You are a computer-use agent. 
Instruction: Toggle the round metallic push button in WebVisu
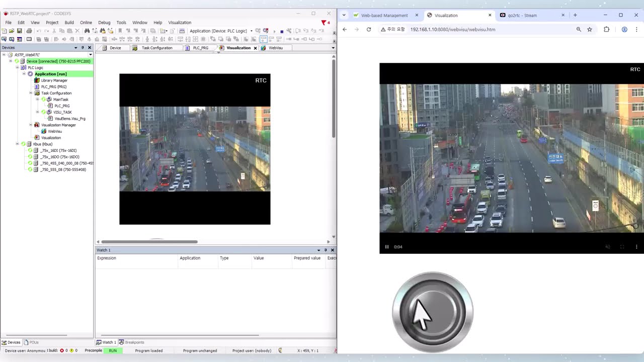433,312
